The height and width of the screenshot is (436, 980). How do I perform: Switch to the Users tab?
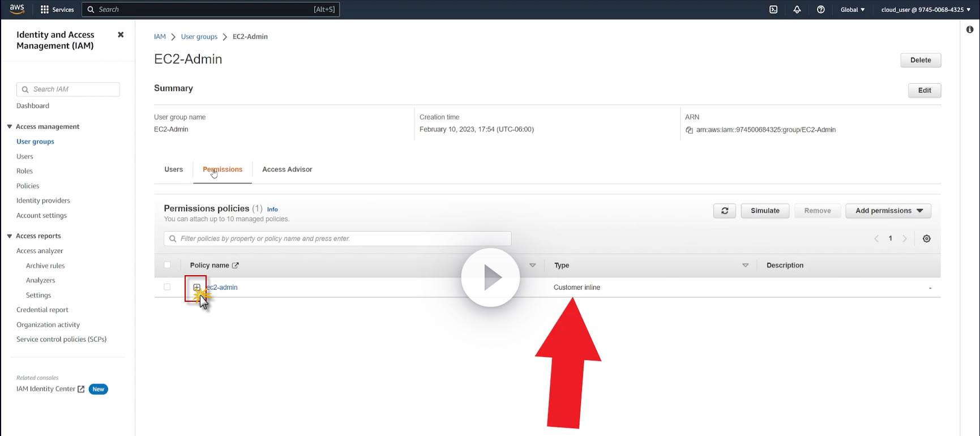tap(174, 169)
